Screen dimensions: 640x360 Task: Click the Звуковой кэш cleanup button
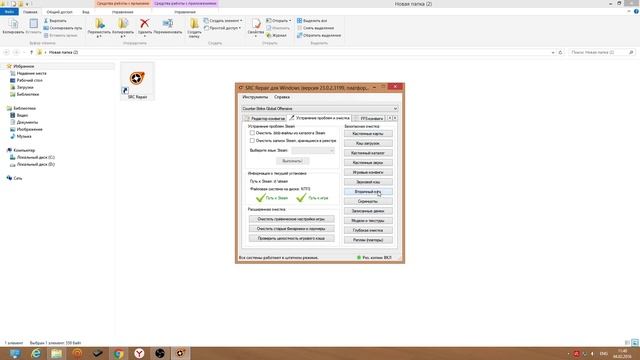[x=368, y=182]
